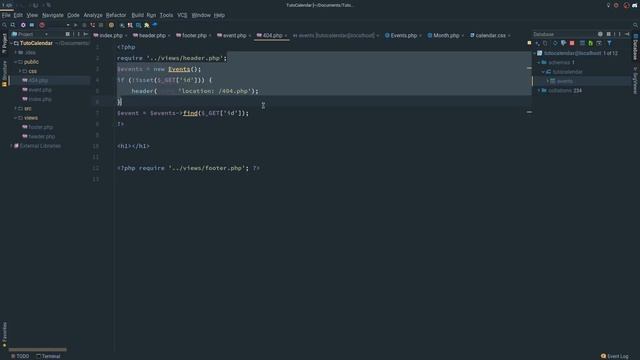Toggle the Favorites tool window stripe button
The image size is (640, 360).
[4, 335]
